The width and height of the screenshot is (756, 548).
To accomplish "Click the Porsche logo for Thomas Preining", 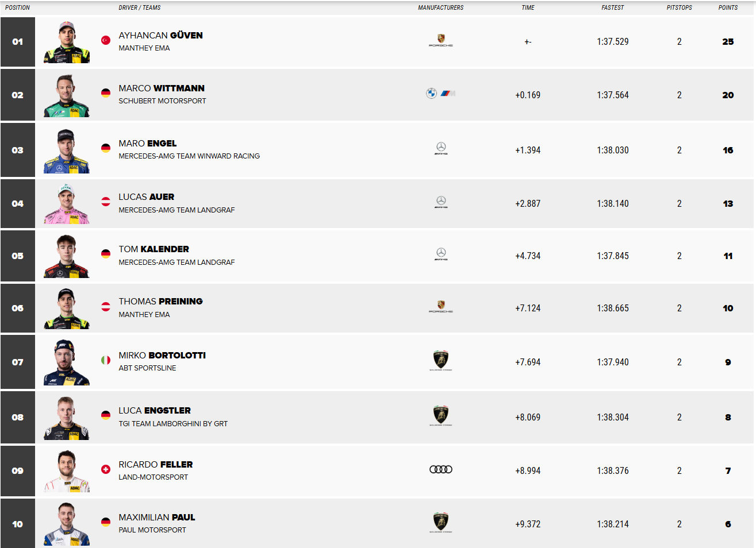I will 441,306.
